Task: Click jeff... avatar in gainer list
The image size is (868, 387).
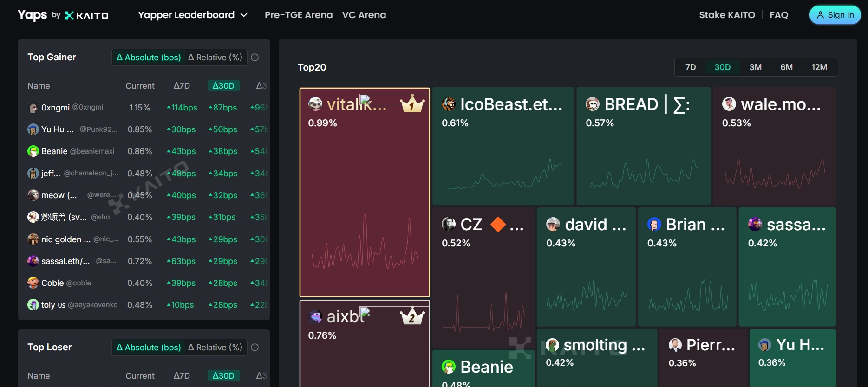Action: [33, 174]
